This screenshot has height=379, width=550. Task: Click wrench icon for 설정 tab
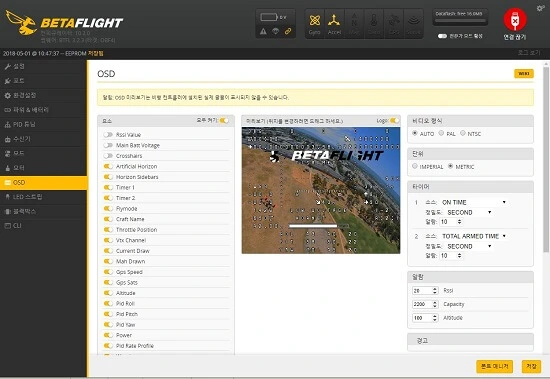(7, 66)
